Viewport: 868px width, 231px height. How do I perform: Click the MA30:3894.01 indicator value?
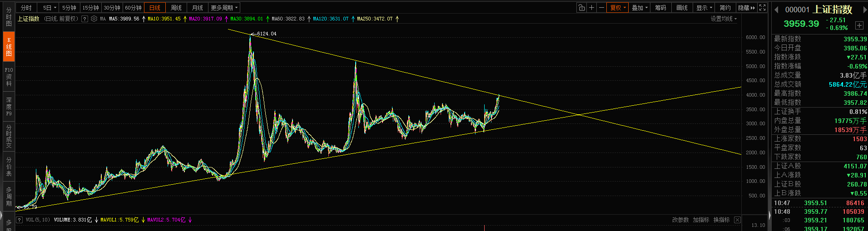coord(247,19)
